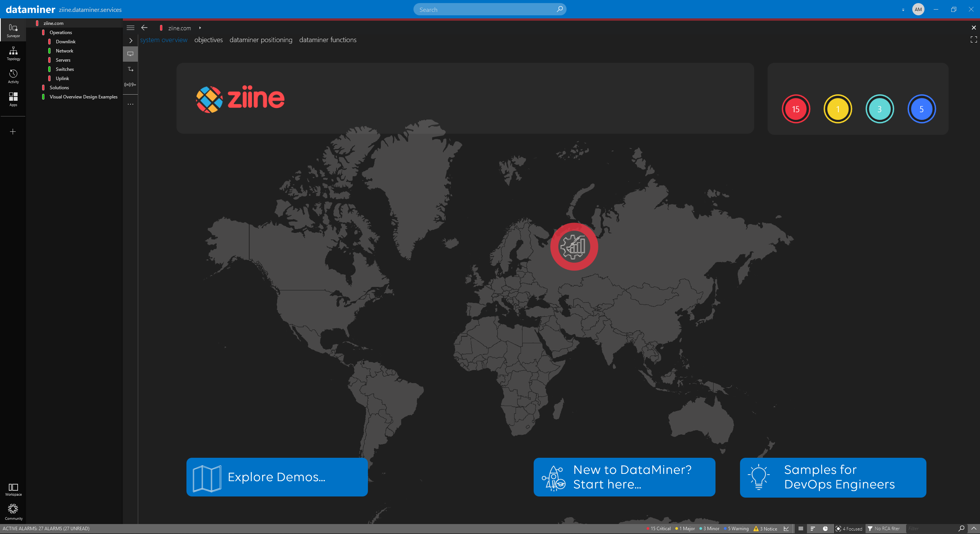Click the Search field in title bar
The height and width of the screenshot is (534, 980).
pyautogui.click(x=486, y=10)
